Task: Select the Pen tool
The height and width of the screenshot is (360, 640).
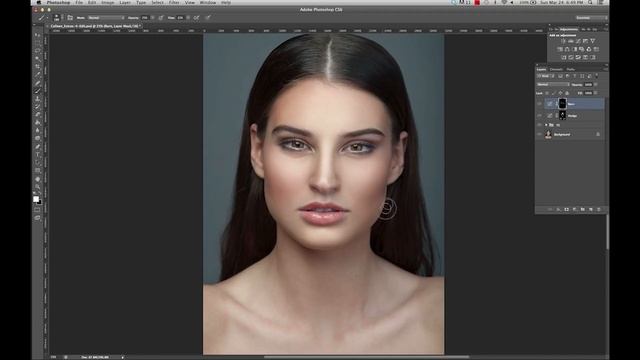Action: click(38, 147)
